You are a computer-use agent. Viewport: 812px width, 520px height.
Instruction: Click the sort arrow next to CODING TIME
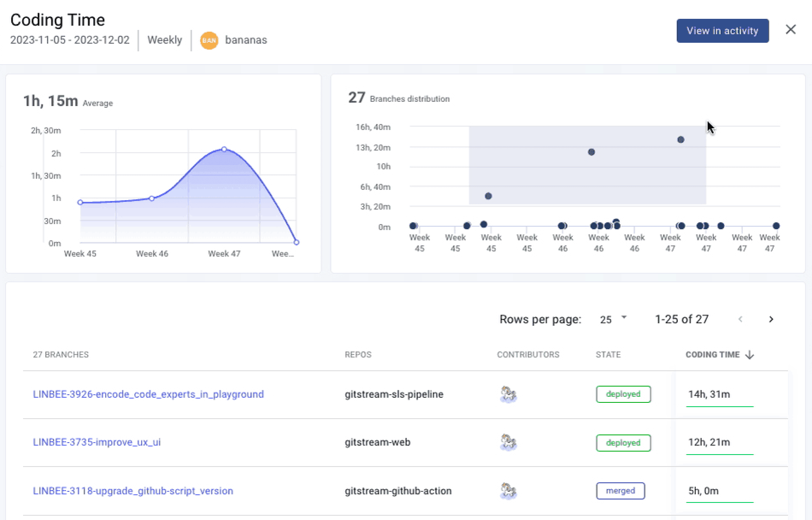coord(750,355)
